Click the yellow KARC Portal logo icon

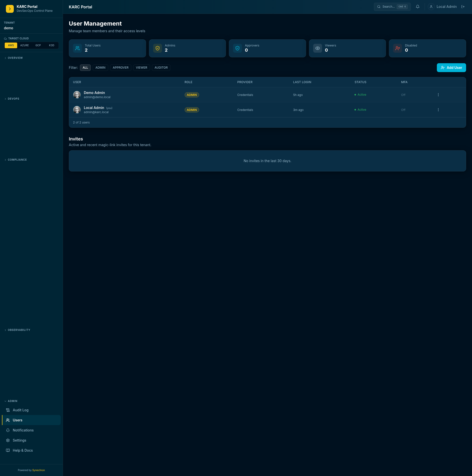click(x=10, y=9)
